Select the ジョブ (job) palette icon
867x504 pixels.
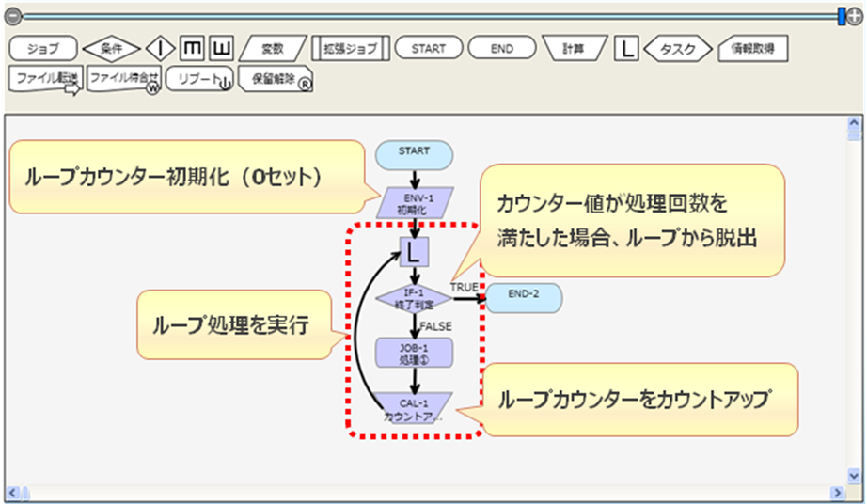43,49
